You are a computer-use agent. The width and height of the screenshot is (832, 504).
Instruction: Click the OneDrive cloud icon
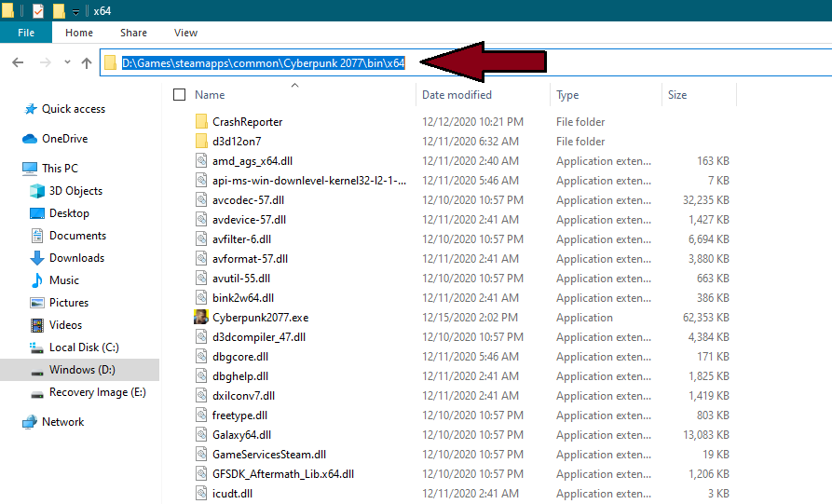coord(30,139)
